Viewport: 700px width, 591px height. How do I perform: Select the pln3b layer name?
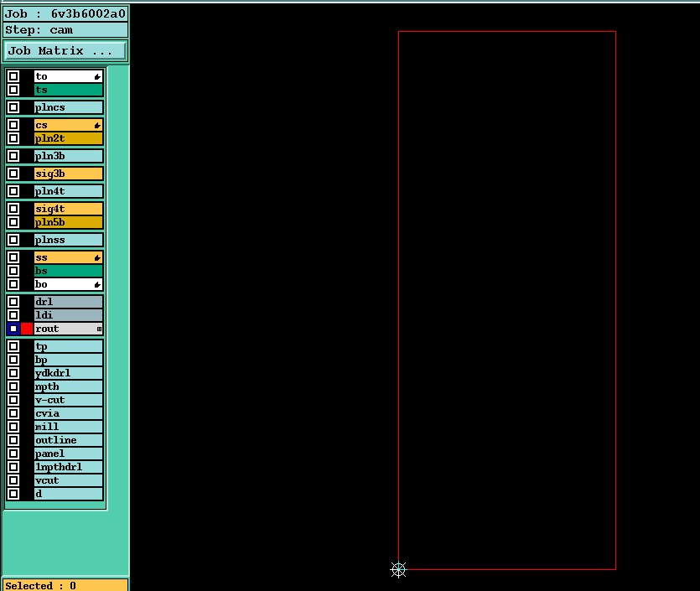(x=69, y=156)
